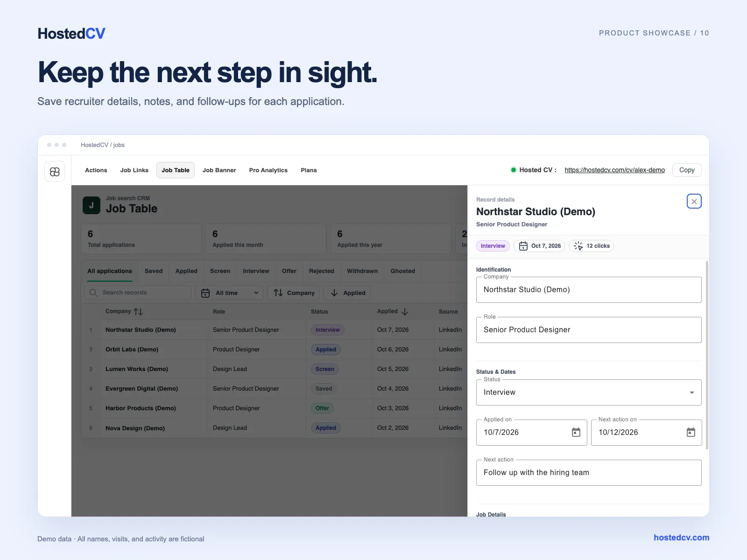Screen dimensions: 747x560
Task: Click the magnifier icon in Search records
Action: point(93,293)
